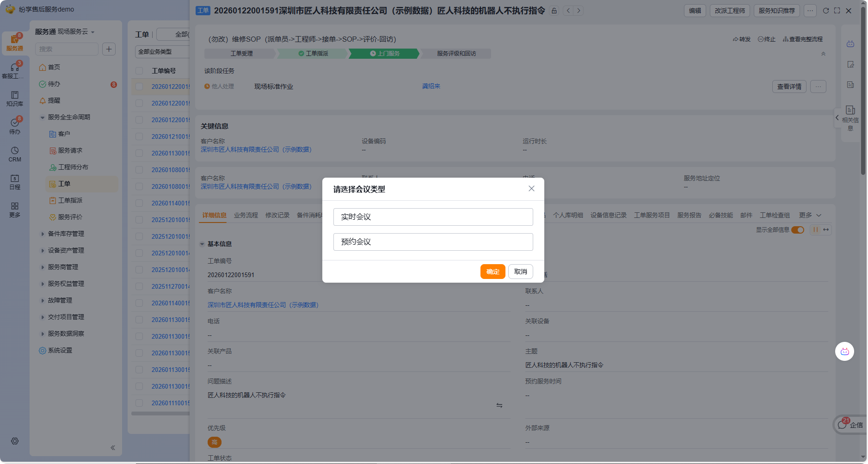Check the select-all box beside 工单编号
Screen dimensions: 868x464
139,71
